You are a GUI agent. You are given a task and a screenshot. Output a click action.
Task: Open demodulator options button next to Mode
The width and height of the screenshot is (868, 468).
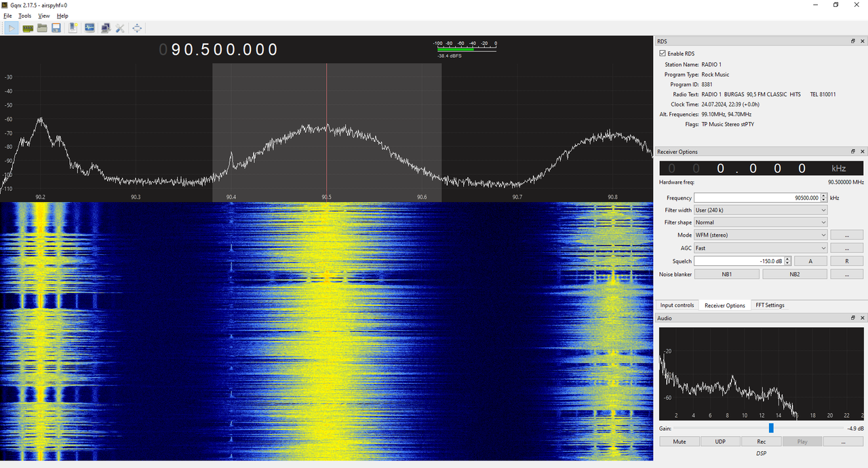[847, 235]
